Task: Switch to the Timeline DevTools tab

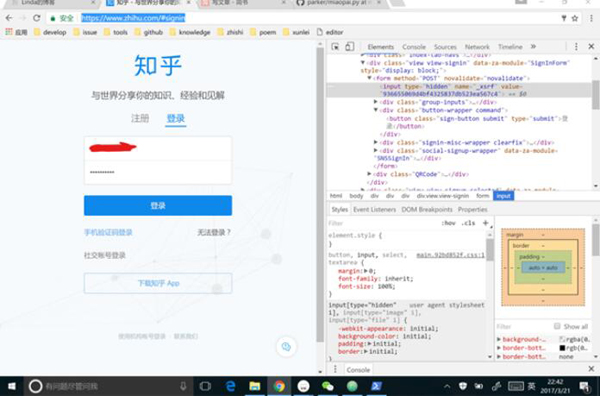Action: (510, 47)
